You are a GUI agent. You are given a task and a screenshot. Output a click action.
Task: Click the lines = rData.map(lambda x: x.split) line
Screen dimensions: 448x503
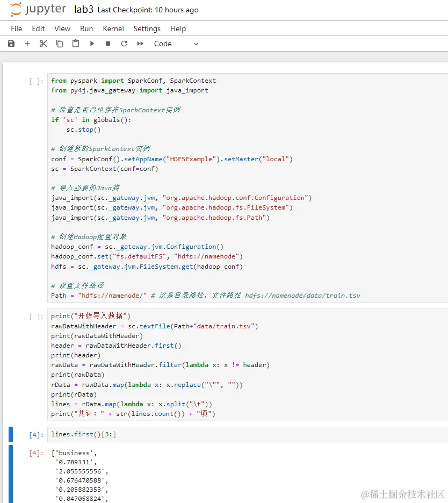coord(132,404)
